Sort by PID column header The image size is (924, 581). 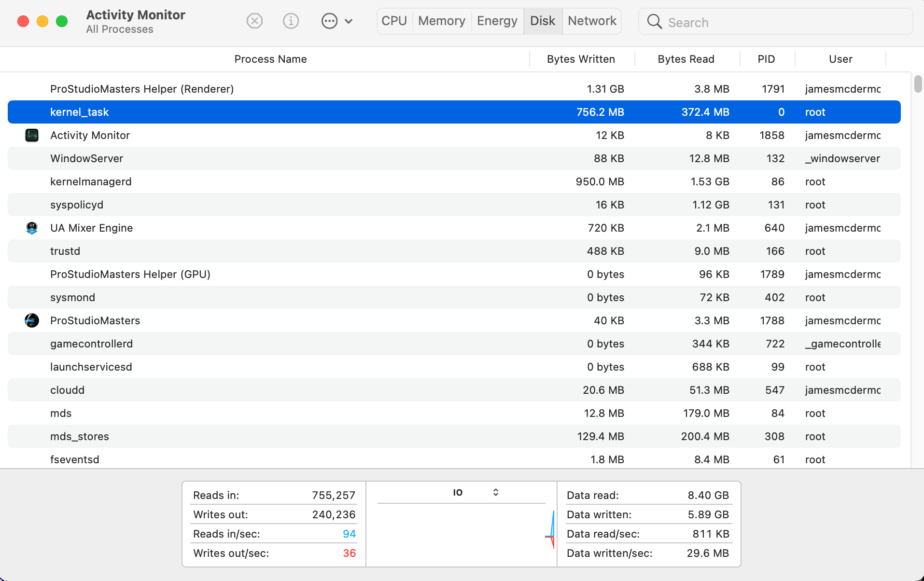coord(767,59)
